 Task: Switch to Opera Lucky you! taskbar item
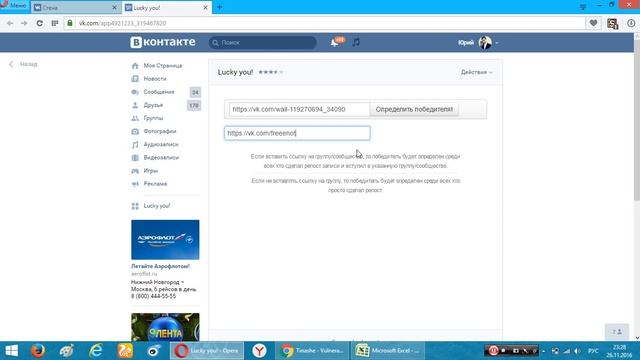207,351
